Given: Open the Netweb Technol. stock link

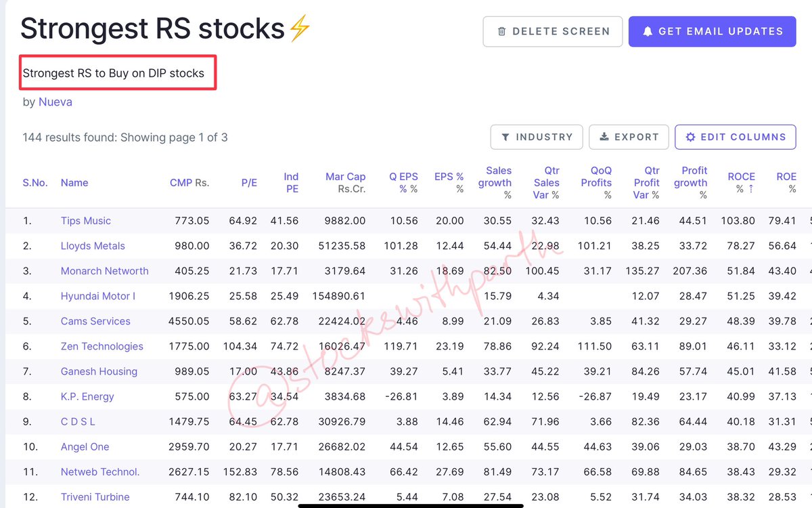Looking at the screenshot, I should pyautogui.click(x=100, y=471).
